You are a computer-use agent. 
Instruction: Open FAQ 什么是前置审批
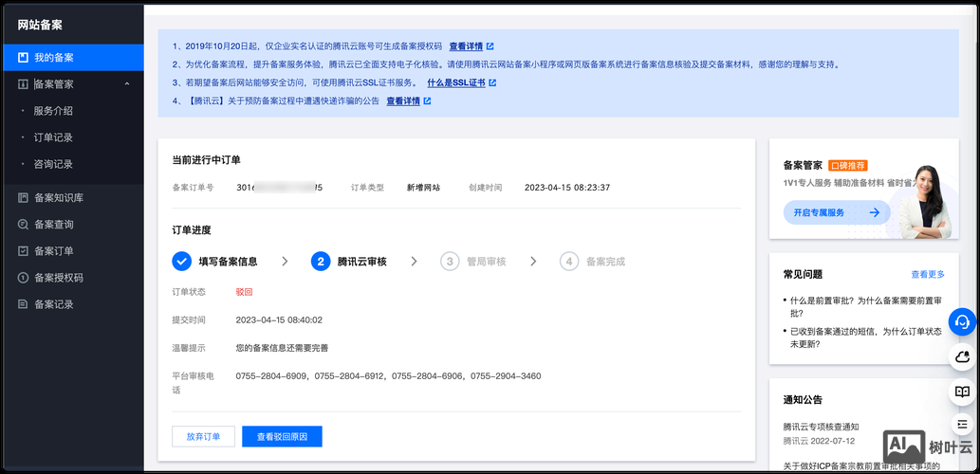pyautogui.click(x=865, y=306)
